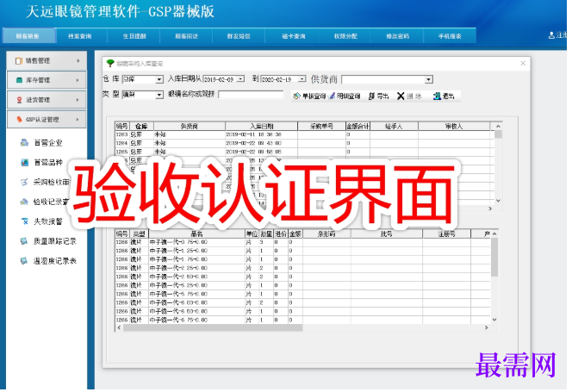Click the 单据查询 toolbar icon
This screenshot has height=392, width=572.
point(296,96)
